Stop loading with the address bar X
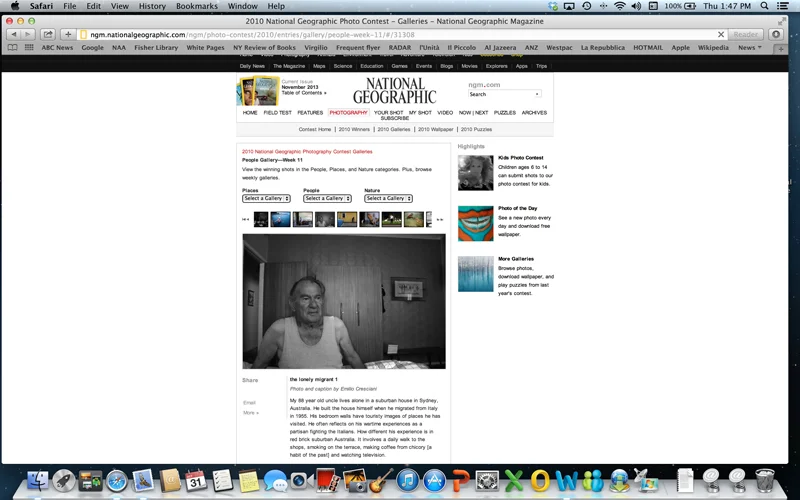 tap(721, 34)
